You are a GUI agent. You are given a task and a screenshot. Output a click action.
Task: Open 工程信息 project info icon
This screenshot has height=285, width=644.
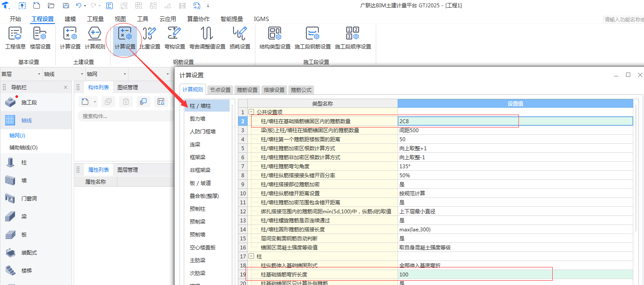coord(15,38)
